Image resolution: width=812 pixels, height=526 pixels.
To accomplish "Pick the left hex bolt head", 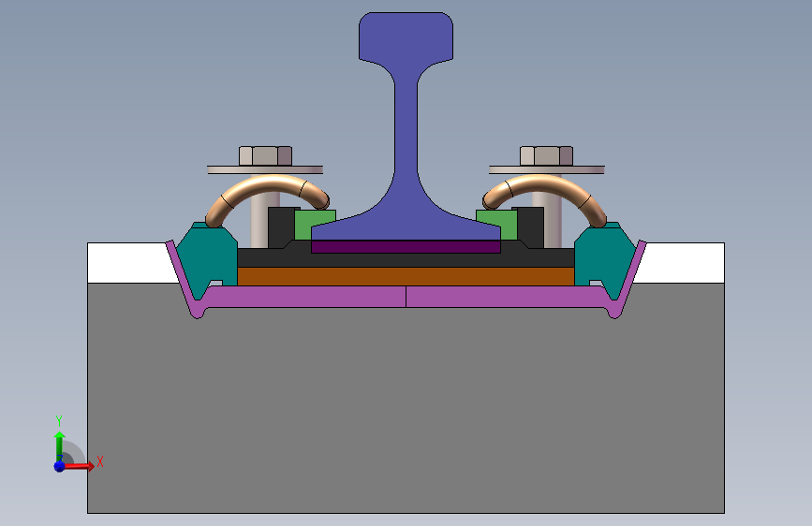I will 265,155.
